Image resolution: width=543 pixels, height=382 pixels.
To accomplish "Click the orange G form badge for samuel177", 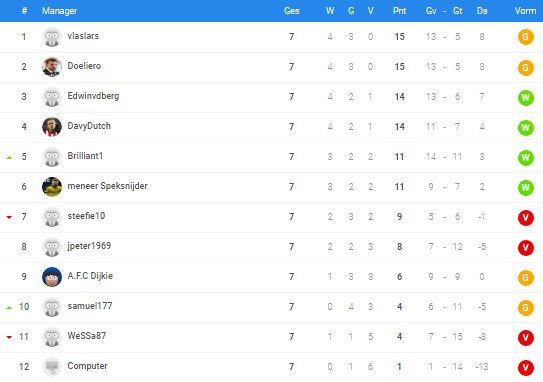I will point(525,308).
